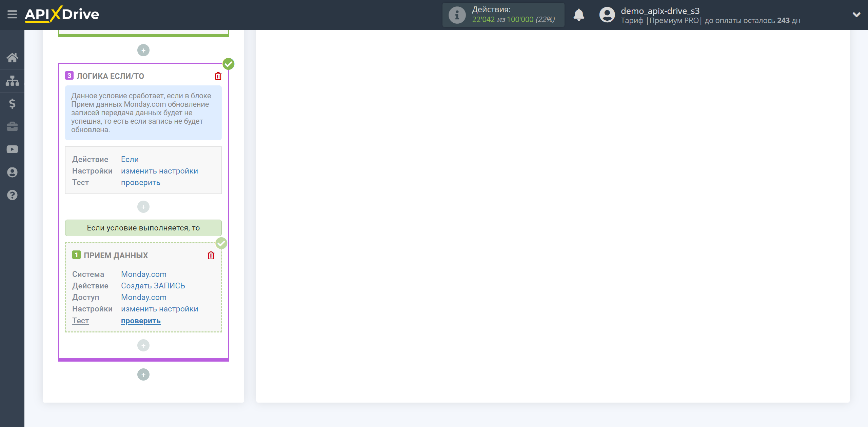Click the ПРИЕМ ДАННЫХ heading

pyautogui.click(x=116, y=255)
